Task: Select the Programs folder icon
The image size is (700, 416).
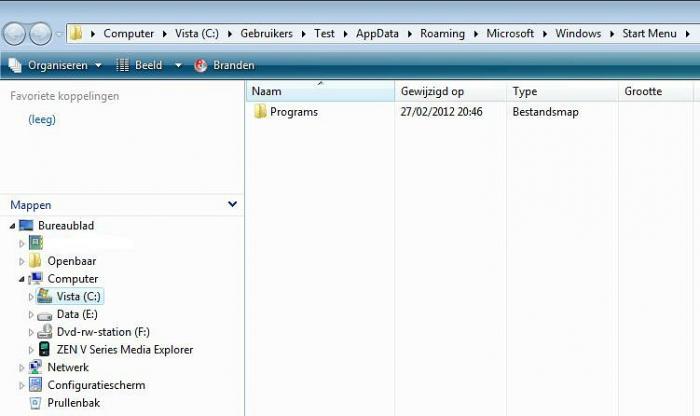Action: pos(260,112)
